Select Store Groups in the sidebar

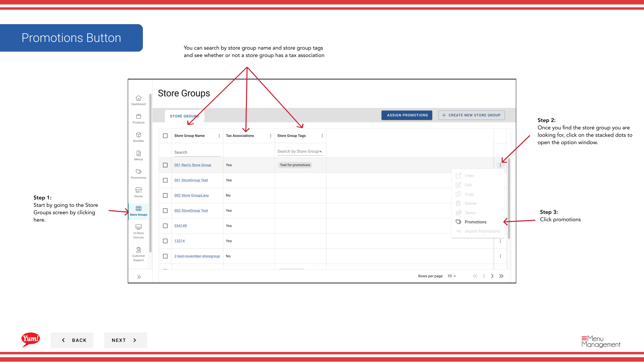point(138,211)
